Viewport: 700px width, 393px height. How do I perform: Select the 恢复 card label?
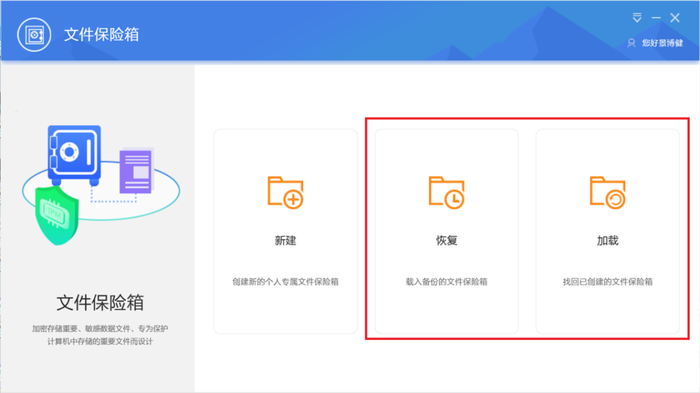446,241
